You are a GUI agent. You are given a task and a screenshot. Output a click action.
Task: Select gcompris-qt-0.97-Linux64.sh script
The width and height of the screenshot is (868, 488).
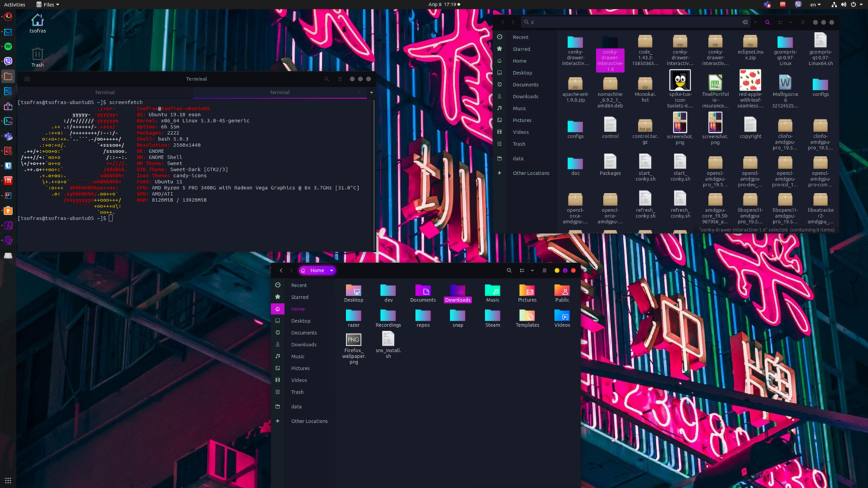[820, 49]
